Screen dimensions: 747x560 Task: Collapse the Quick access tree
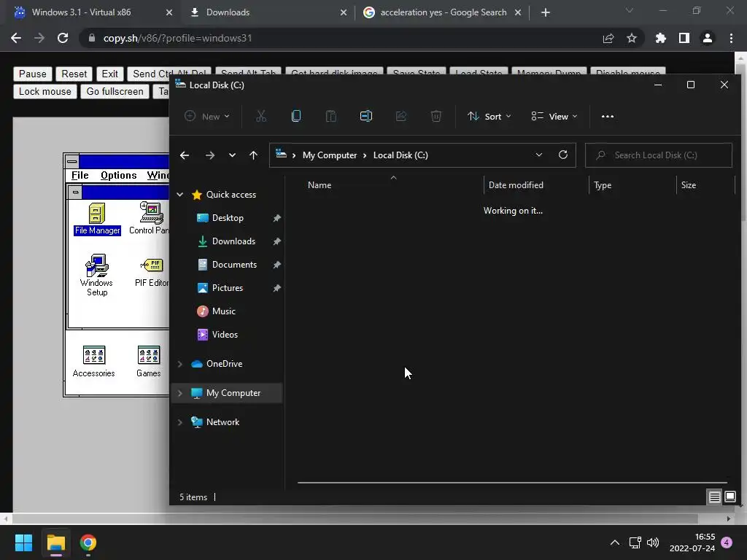(180, 194)
